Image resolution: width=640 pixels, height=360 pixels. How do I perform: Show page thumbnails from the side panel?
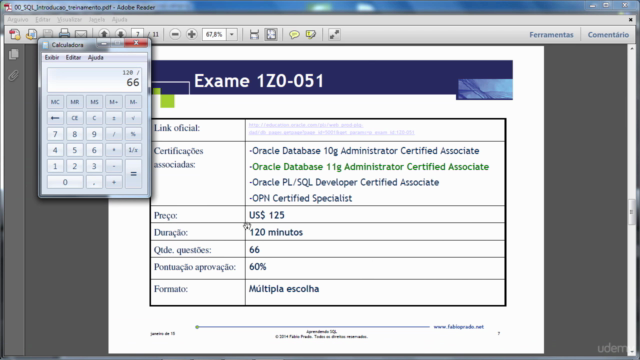[13, 54]
